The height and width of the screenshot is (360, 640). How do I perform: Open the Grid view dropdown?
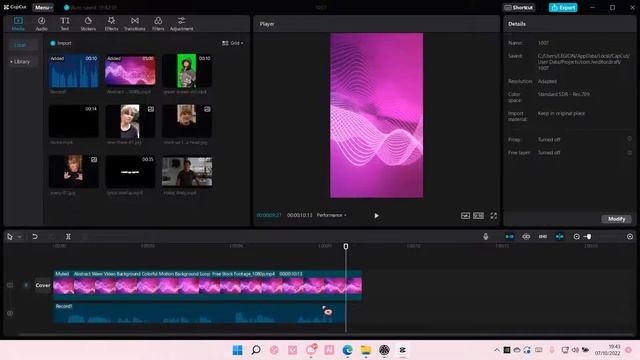[233, 43]
